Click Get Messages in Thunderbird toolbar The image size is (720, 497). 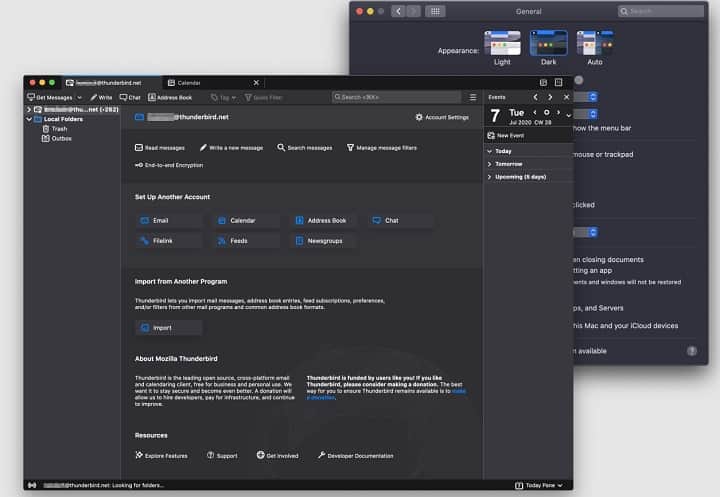pos(50,97)
